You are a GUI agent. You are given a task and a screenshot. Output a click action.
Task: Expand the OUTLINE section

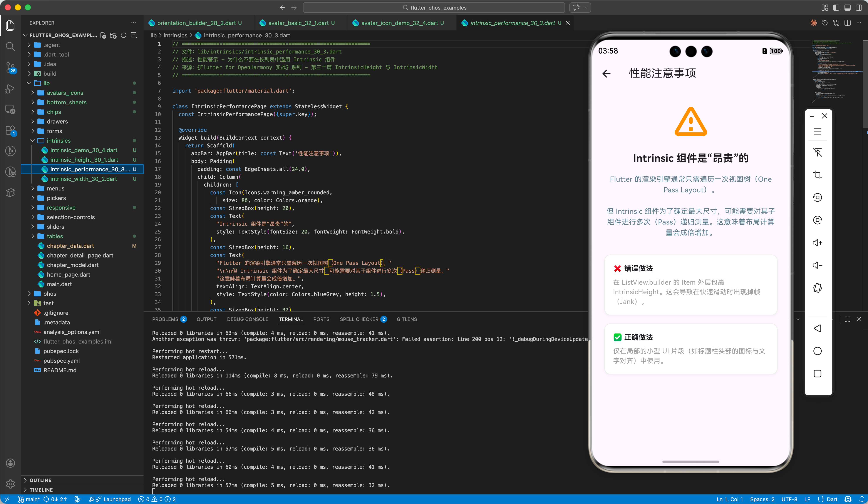pyautogui.click(x=40, y=480)
